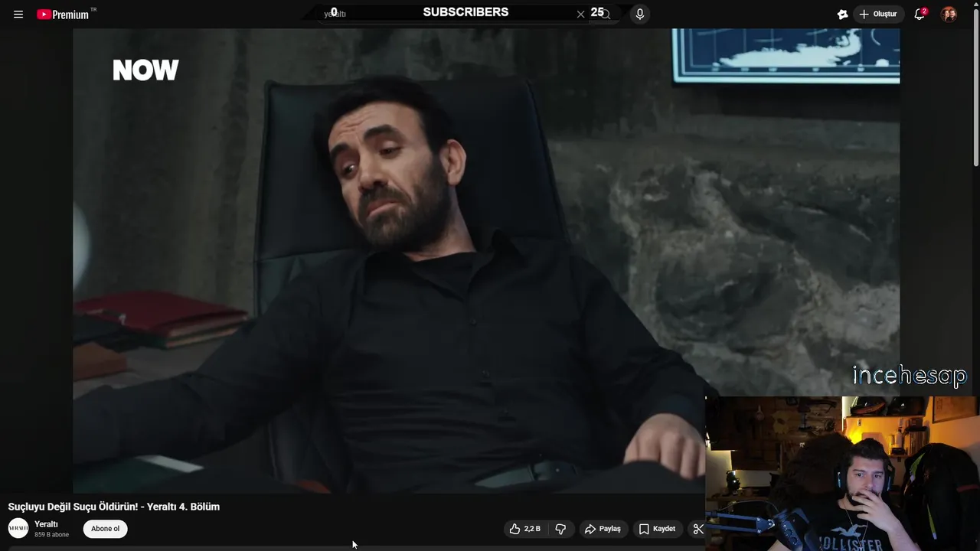
Task: Like the video showing 2,2 B
Action: (x=525, y=529)
